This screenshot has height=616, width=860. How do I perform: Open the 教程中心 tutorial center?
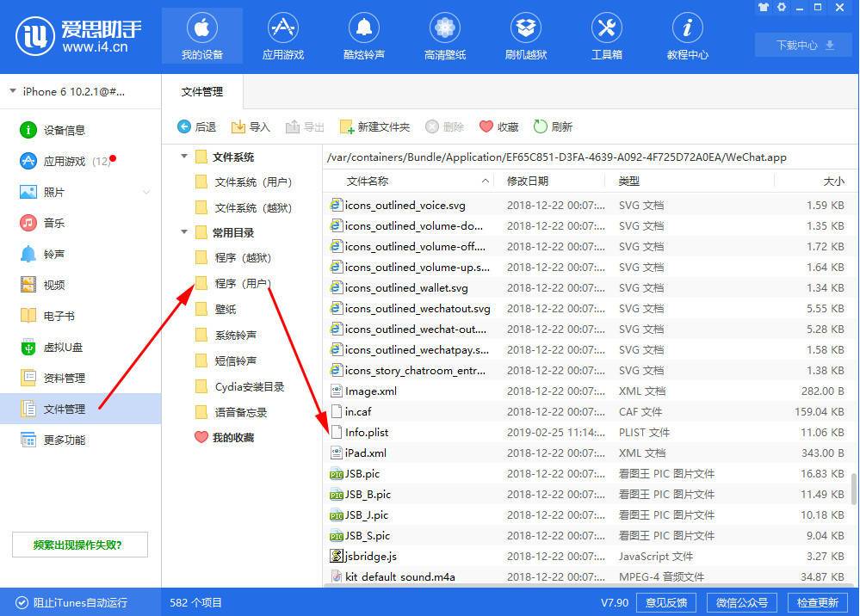(687, 34)
